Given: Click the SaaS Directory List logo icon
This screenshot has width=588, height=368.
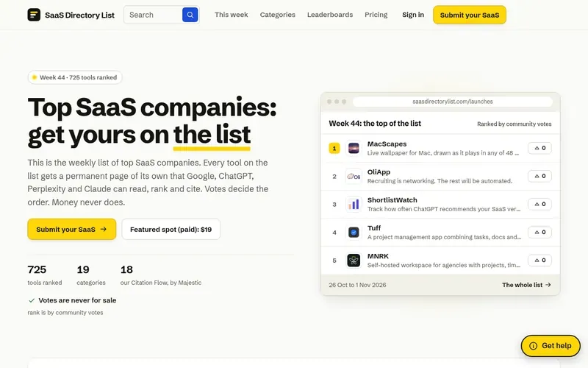Looking at the screenshot, I should pos(34,15).
